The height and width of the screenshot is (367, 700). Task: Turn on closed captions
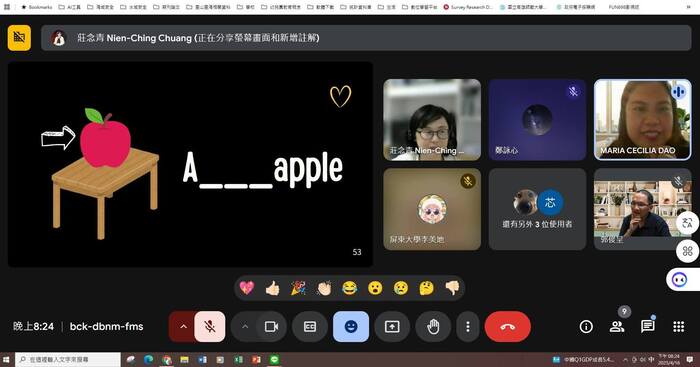click(310, 327)
